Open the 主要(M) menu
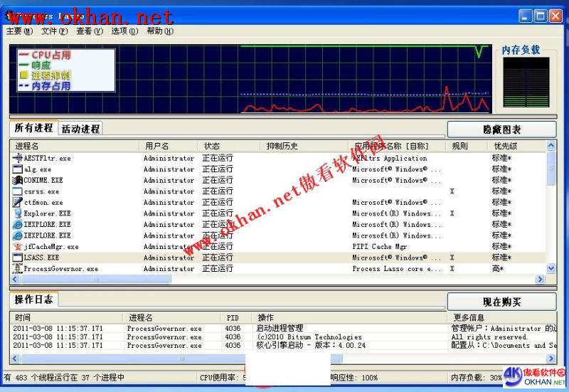Screen dimensions: 569x392 20,31
